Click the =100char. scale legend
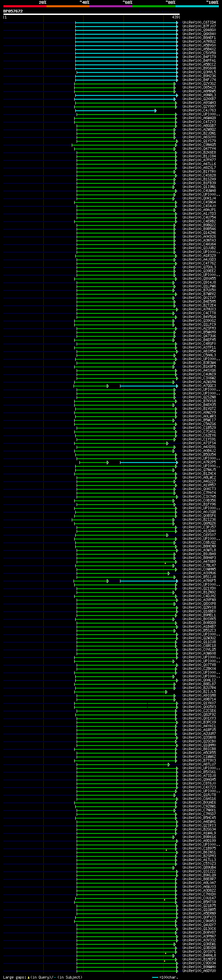222x980 pixels. [165, 977]
